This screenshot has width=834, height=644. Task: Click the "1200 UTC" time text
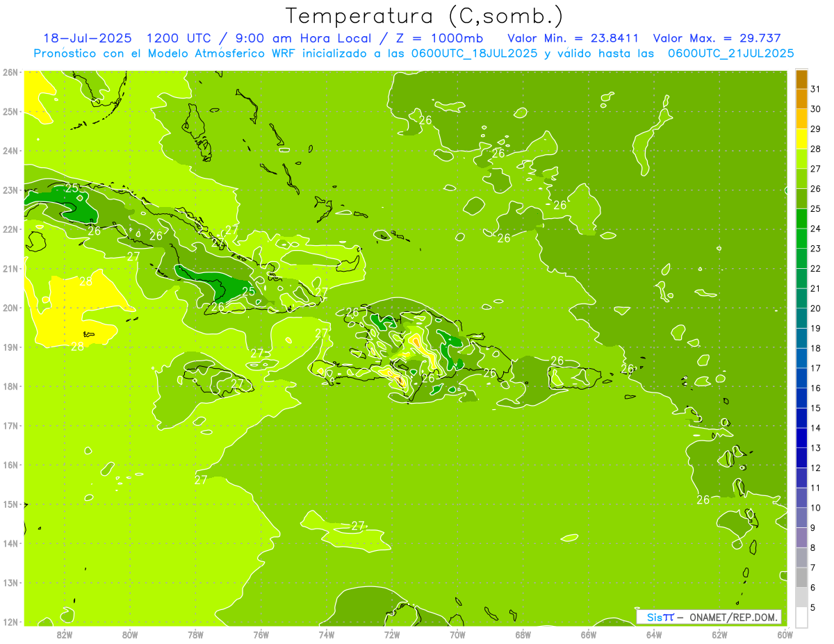[x=178, y=38]
